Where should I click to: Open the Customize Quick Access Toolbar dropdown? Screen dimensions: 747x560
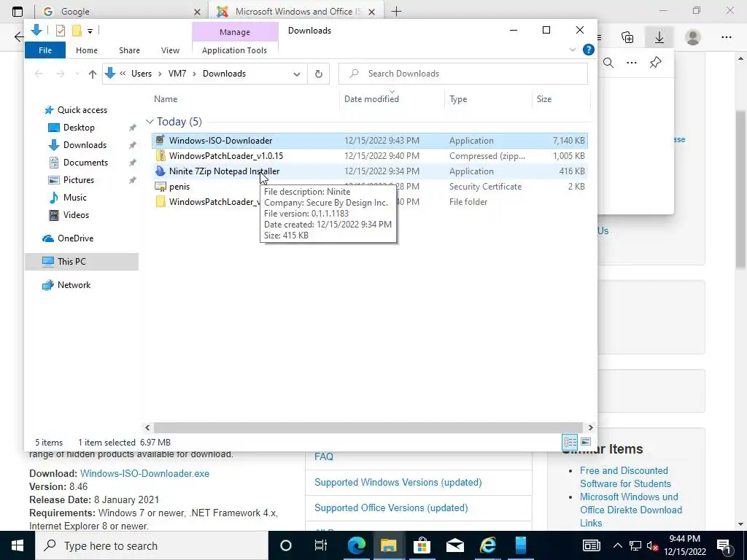pos(90,31)
